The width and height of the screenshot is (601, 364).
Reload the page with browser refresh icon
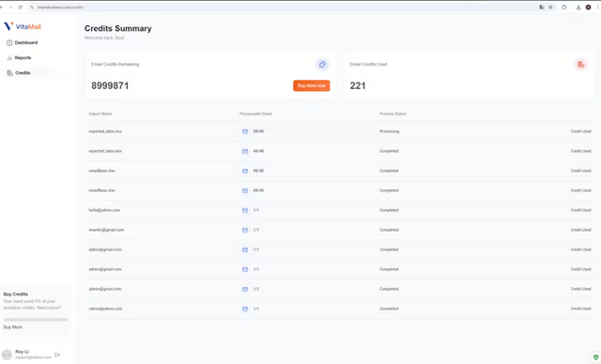(21, 8)
